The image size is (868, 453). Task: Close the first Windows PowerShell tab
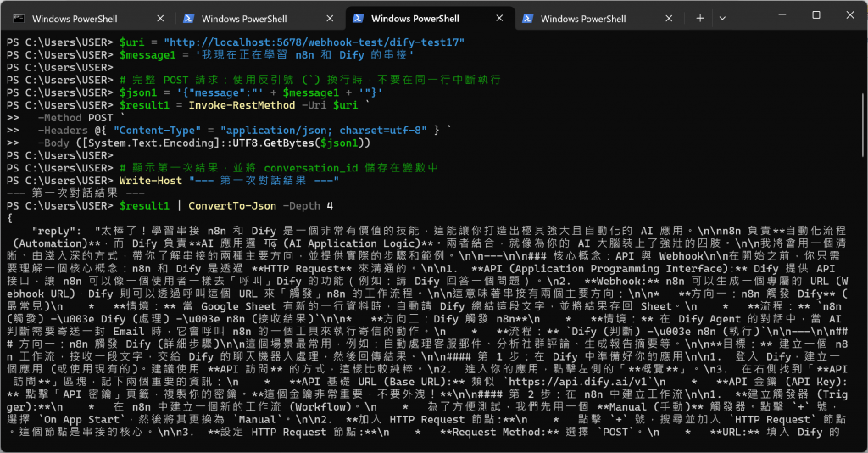coord(160,19)
